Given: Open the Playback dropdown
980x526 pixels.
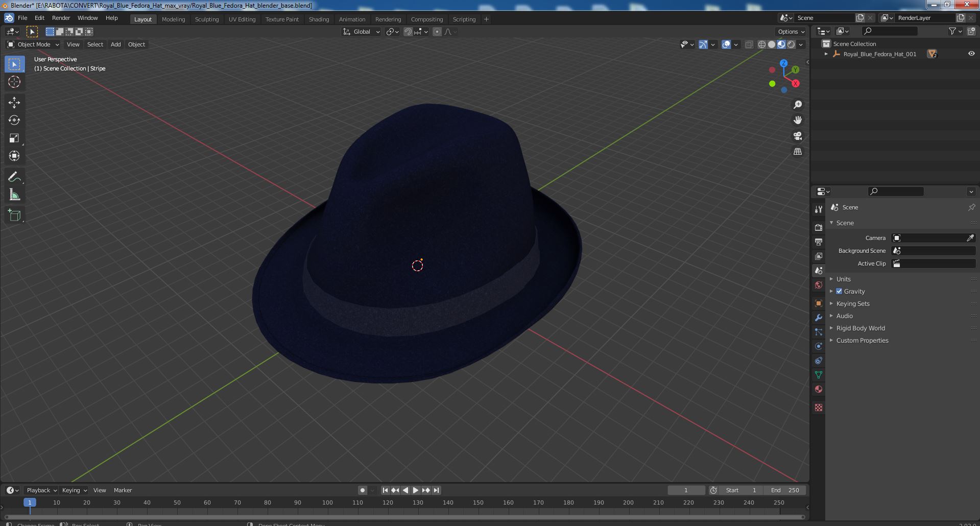Looking at the screenshot, I should coord(41,490).
